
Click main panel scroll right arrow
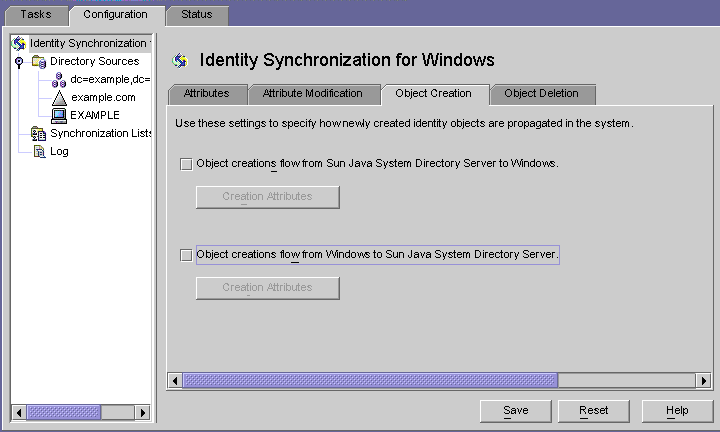tap(703, 381)
